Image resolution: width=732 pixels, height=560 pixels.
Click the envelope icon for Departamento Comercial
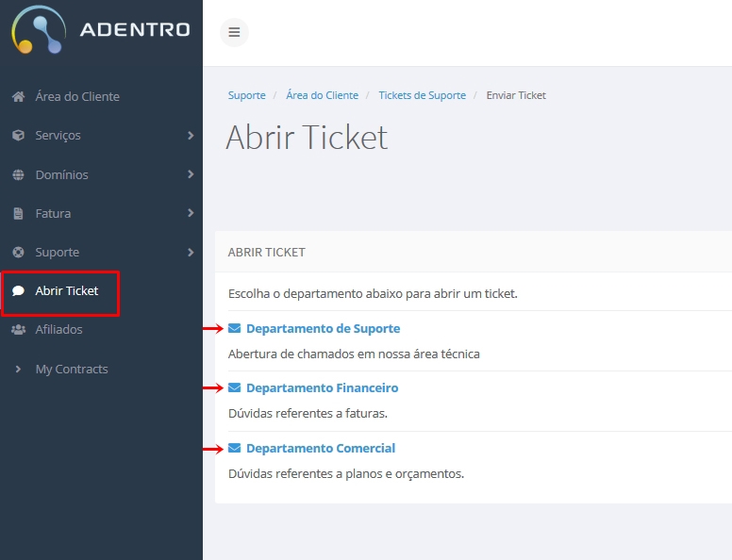[234, 448]
